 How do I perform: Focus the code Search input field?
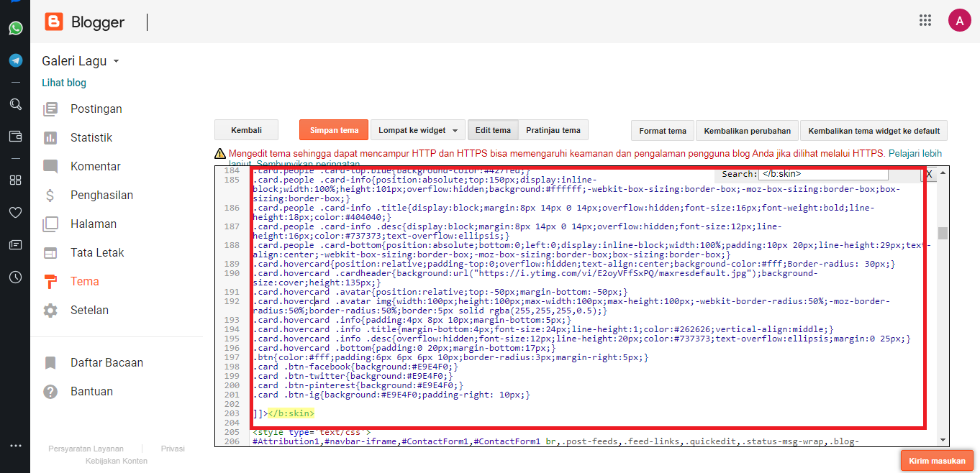[x=823, y=174]
